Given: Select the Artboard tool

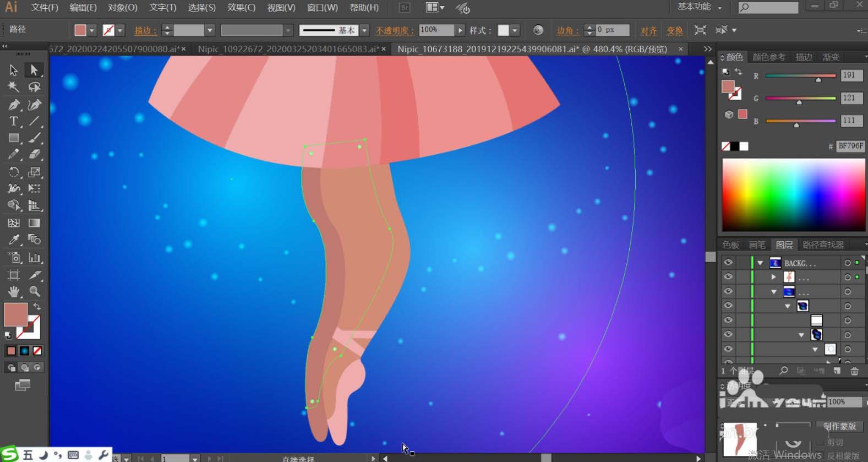Looking at the screenshot, I should 13,275.
